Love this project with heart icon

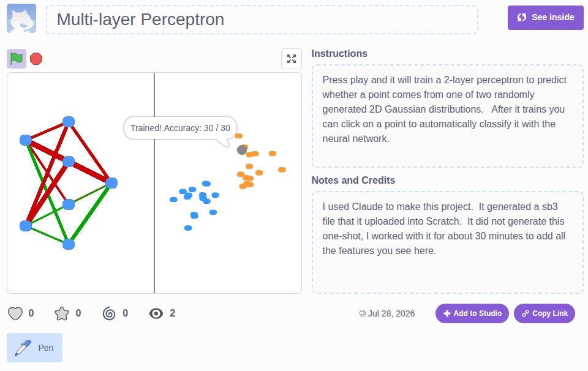(x=15, y=313)
